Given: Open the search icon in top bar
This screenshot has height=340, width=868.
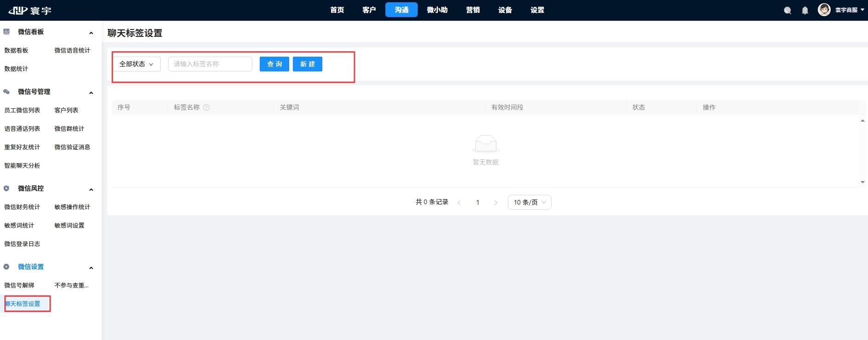Looking at the screenshot, I should (x=787, y=11).
